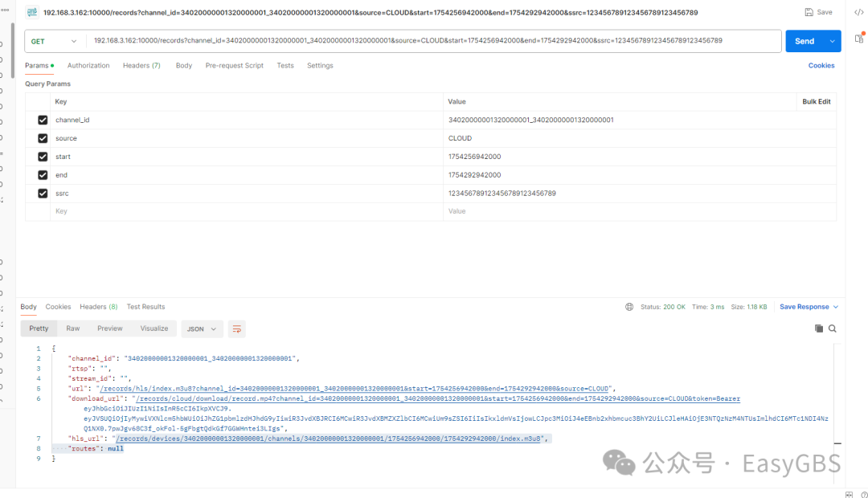Click the HTTP request icon beside the title
868x498 pixels.
(32, 12)
